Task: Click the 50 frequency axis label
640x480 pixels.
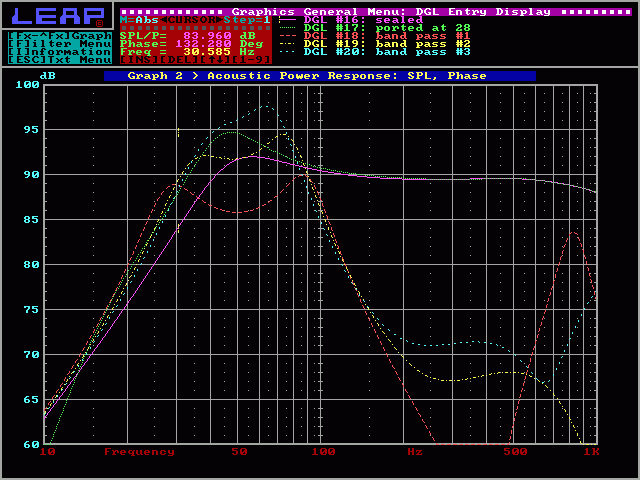Action: [240, 452]
